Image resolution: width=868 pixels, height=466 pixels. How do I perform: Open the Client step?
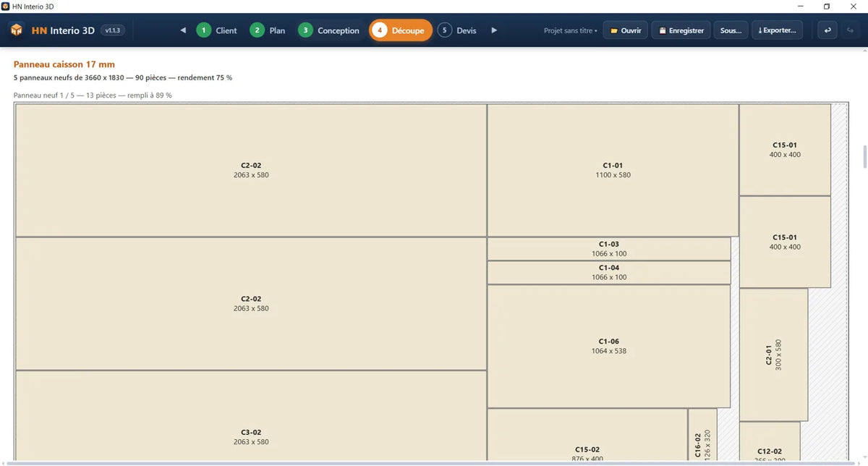(217, 30)
